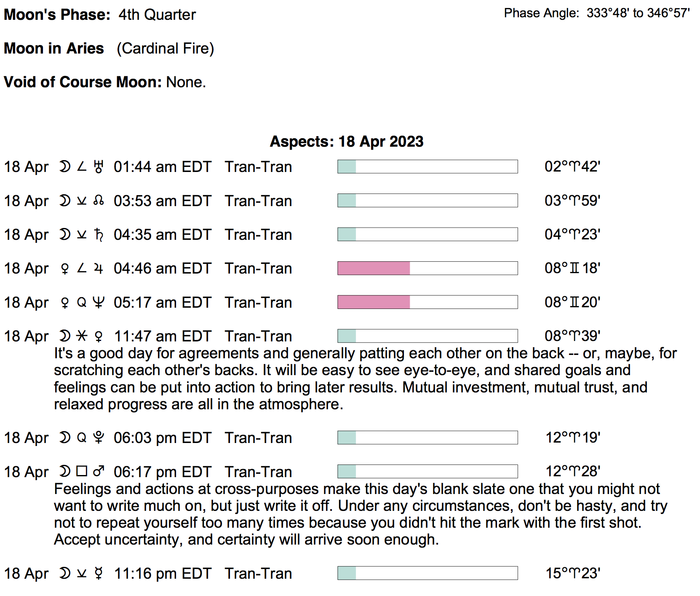Click the pink strength bar for 04:46 am aspect
The image size is (700, 596).
pyautogui.click(x=374, y=268)
